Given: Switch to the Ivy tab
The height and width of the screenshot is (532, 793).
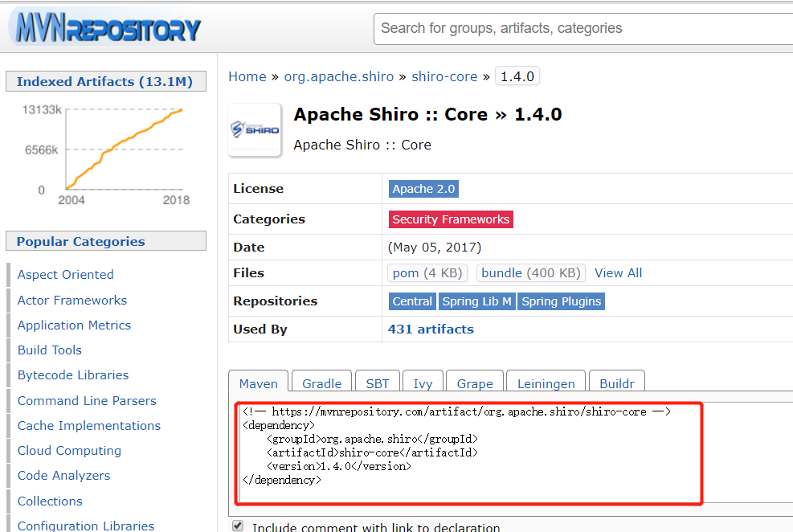Looking at the screenshot, I should click(423, 383).
